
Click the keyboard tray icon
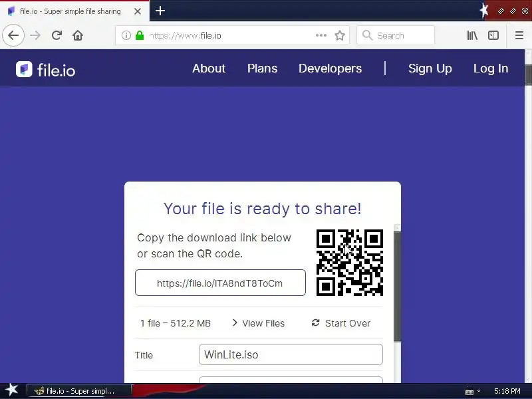[469, 392]
